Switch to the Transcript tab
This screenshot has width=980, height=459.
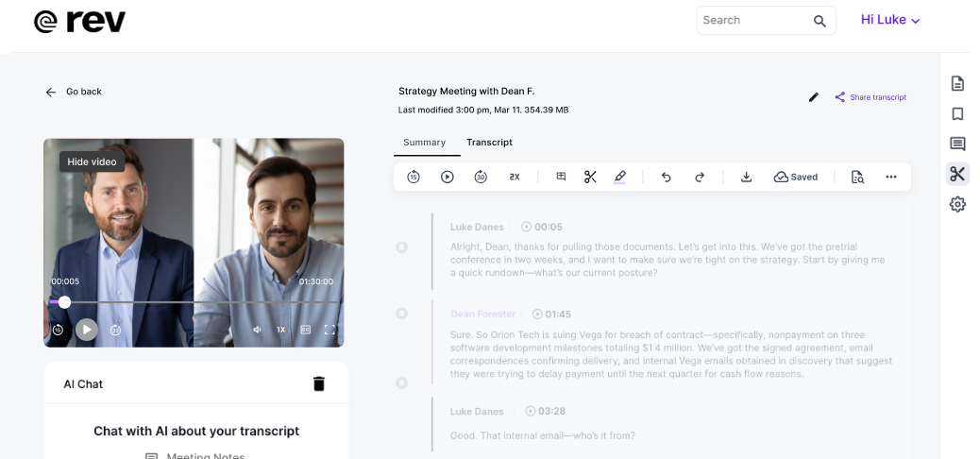pyautogui.click(x=489, y=143)
